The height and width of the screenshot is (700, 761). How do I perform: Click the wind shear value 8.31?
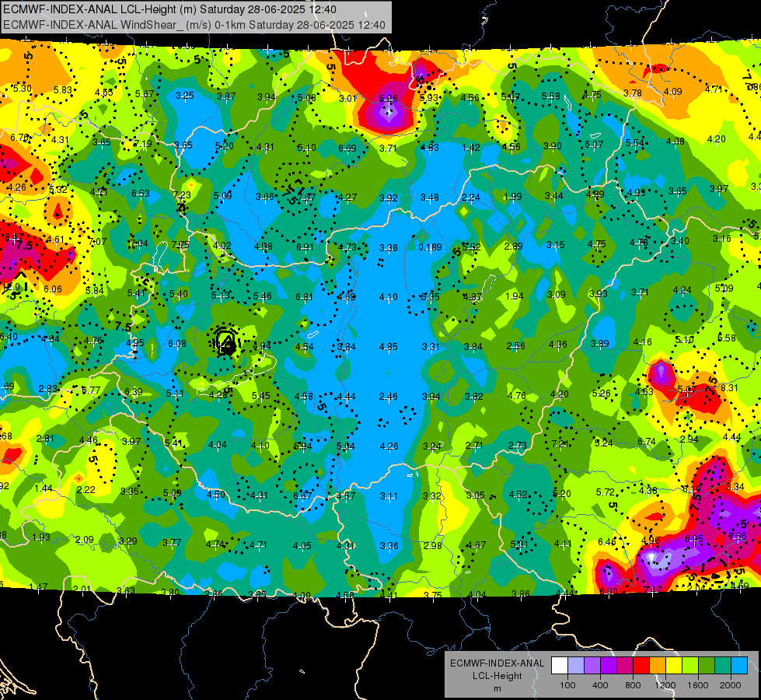pyautogui.click(x=729, y=387)
